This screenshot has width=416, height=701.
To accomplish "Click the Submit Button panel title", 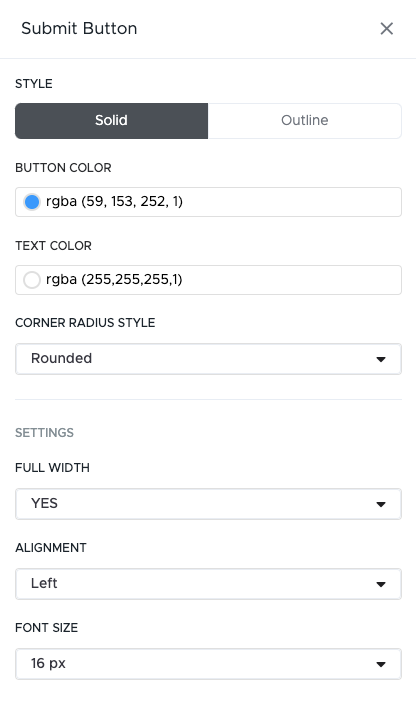I will click(79, 29).
